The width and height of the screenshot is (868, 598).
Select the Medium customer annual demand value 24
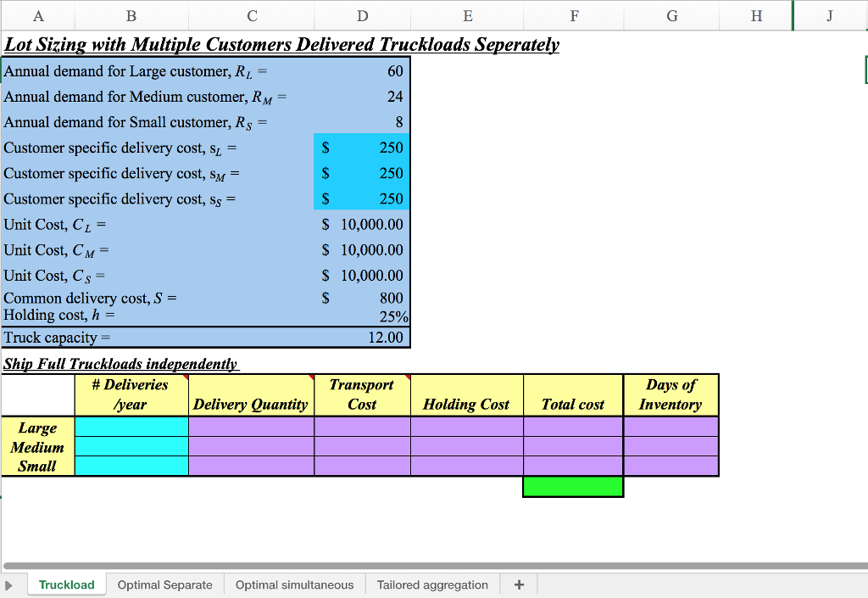click(x=362, y=97)
